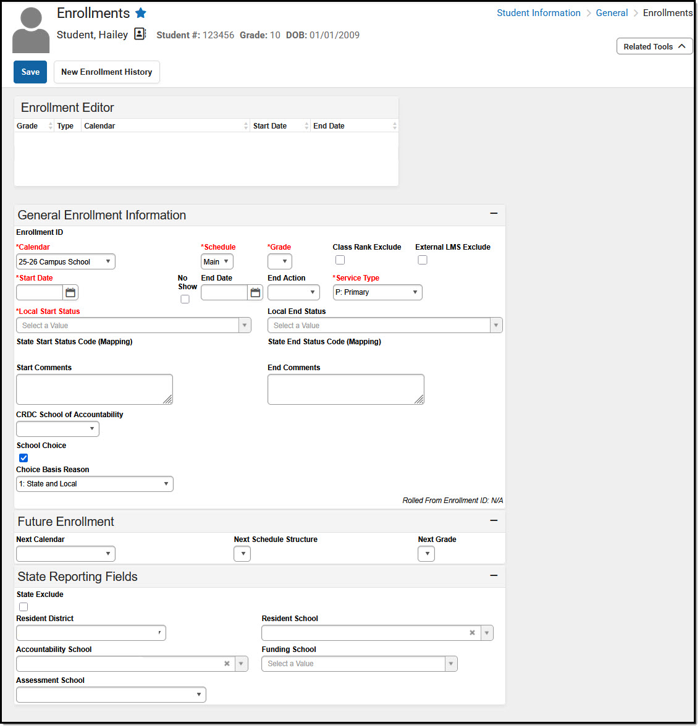Click the New Enrollment History button
The width and height of the screenshot is (700, 728).
tap(106, 72)
